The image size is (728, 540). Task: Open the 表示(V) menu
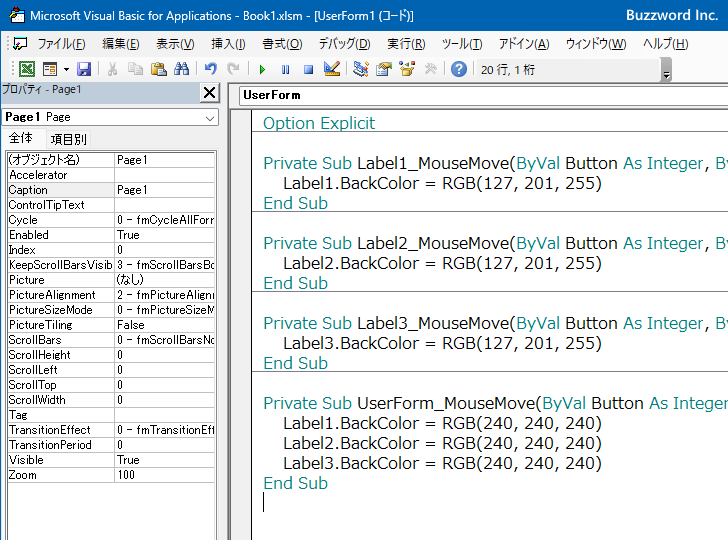tap(175, 44)
